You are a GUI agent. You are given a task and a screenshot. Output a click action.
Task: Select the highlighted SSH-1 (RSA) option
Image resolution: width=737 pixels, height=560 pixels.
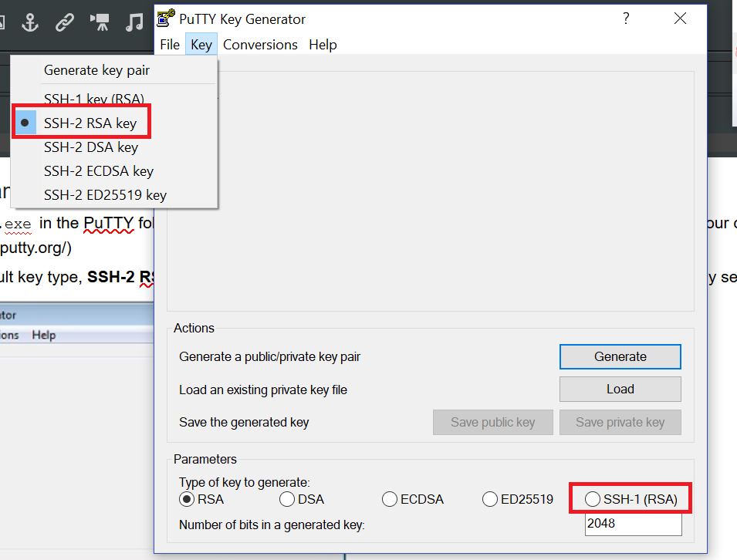pyautogui.click(x=592, y=499)
